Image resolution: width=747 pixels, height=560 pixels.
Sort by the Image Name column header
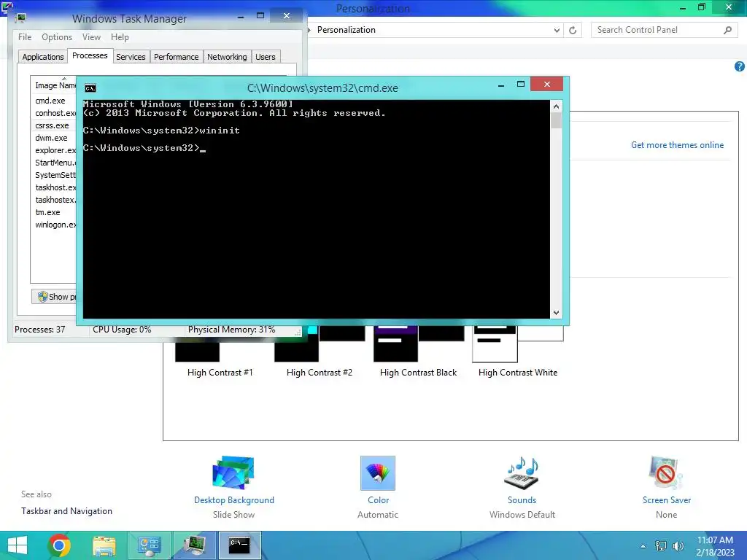point(54,85)
